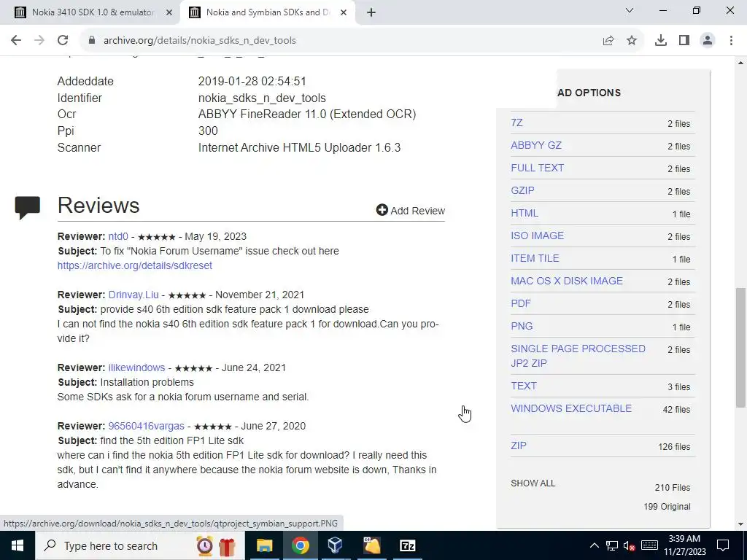Click the Add Review plus icon

coord(382,209)
